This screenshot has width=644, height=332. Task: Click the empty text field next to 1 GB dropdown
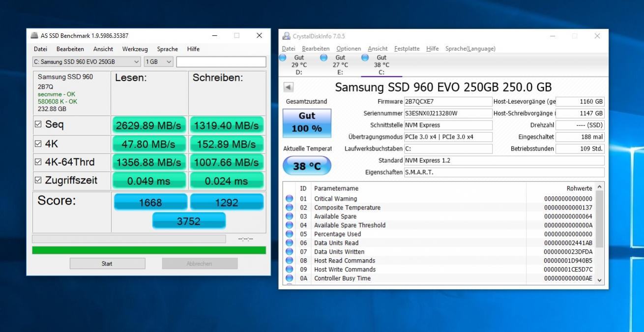pos(221,62)
